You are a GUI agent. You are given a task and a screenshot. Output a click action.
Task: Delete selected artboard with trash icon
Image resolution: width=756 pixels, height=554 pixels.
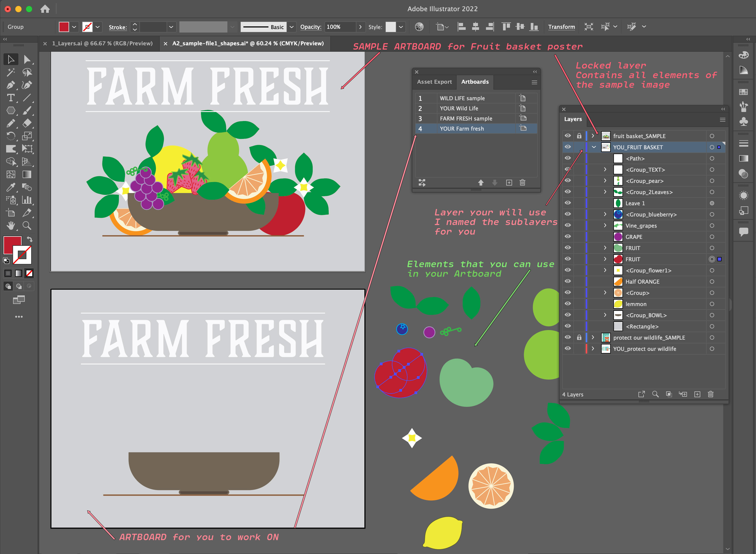pos(522,183)
